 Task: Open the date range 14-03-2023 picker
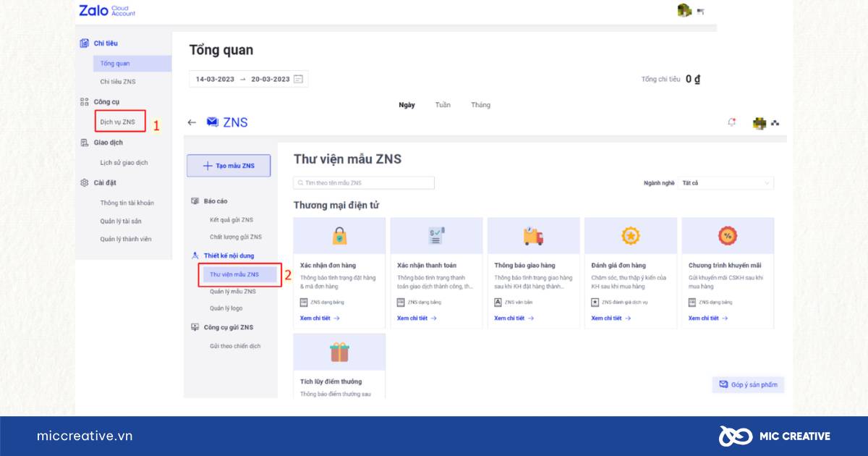pyautogui.click(x=249, y=79)
